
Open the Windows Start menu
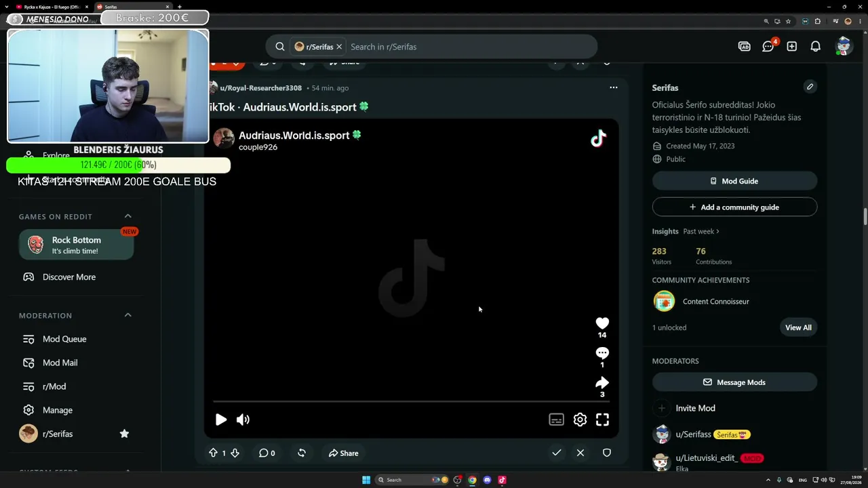pos(366,480)
